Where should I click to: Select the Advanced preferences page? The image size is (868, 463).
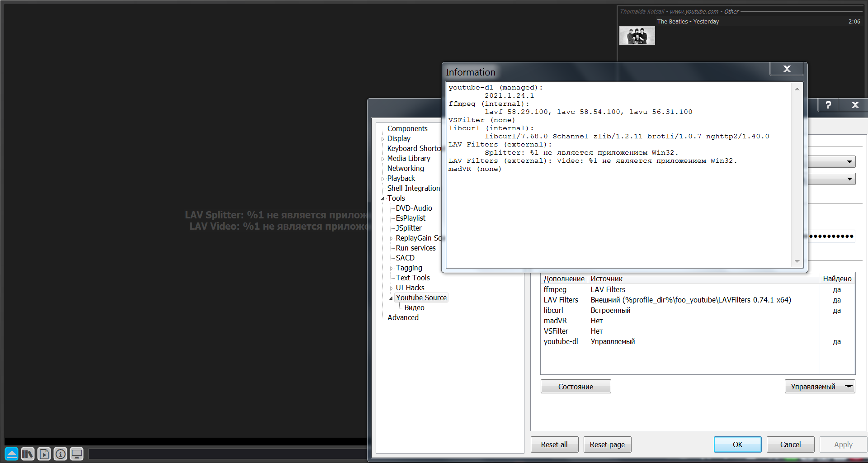(x=403, y=317)
